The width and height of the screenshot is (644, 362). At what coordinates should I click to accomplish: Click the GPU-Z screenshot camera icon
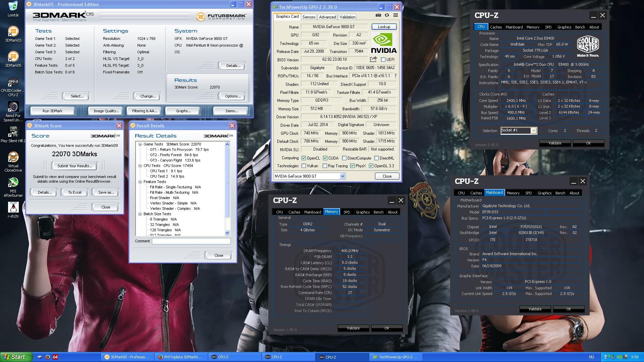tap(378, 15)
